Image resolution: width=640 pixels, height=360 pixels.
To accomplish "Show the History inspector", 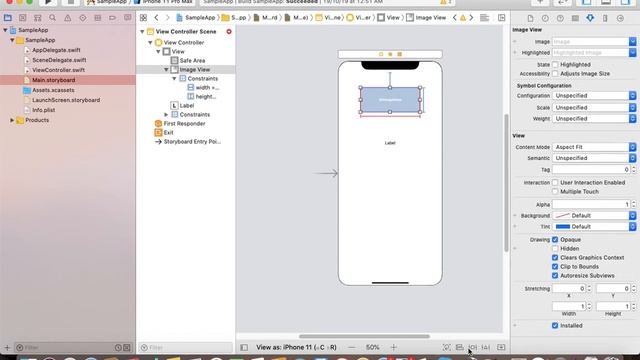I will point(545,18).
